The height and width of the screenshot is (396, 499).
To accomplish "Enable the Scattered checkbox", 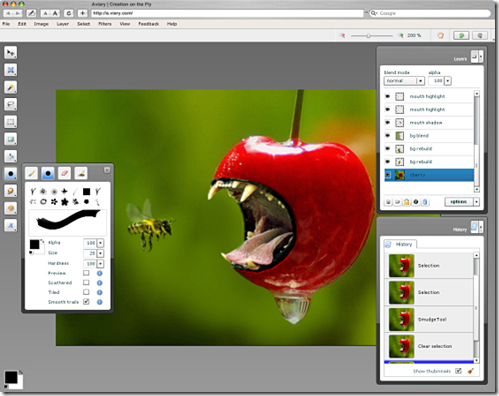I will point(86,283).
